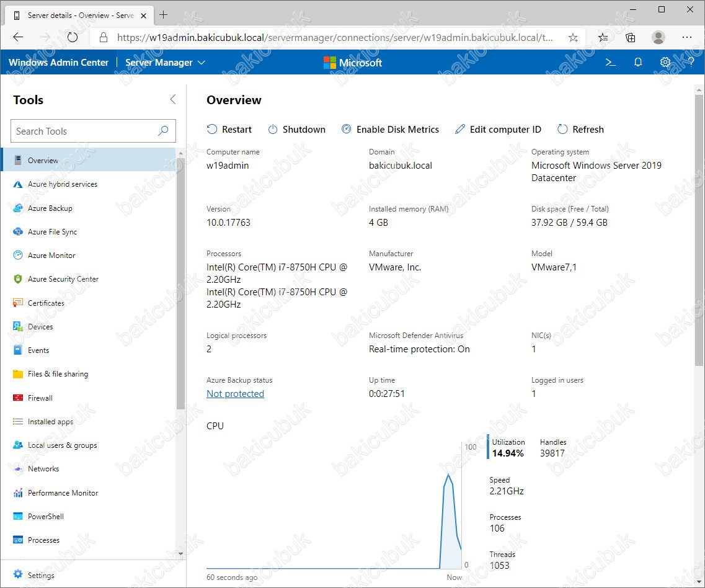The height and width of the screenshot is (588, 705).
Task: Restart the server
Action: [x=229, y=130]
